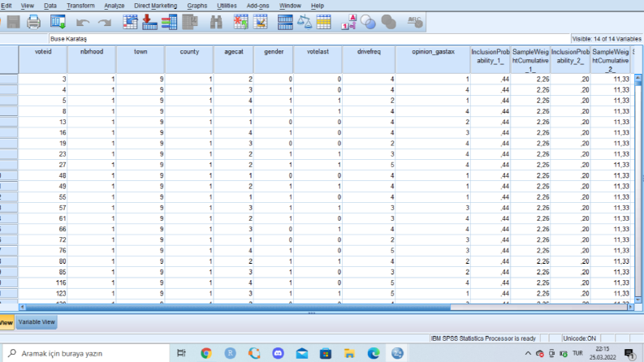Viewport: 644px width, 362px height.
Task: Select the county column header
Action: pos(189,59)
